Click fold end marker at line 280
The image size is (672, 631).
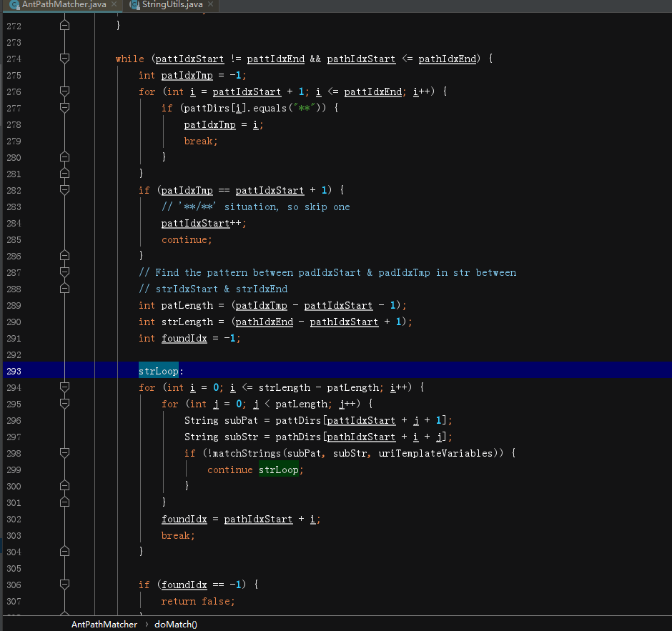click(65, 157)
